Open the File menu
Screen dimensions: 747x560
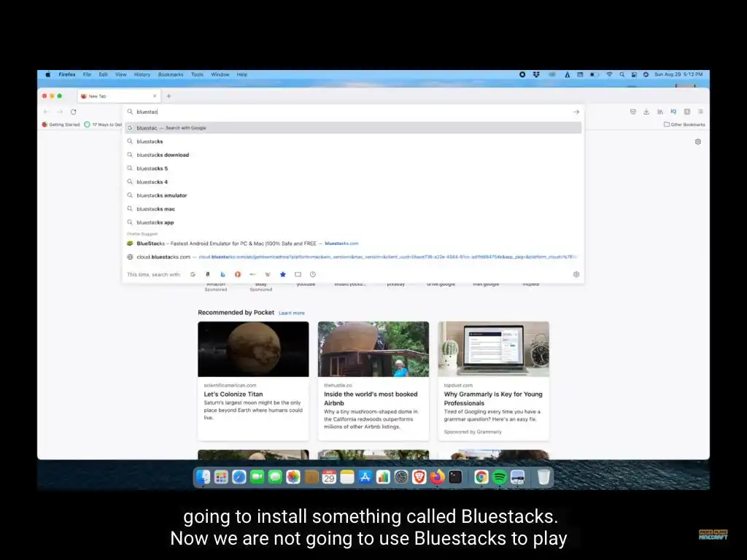point(87,75)
